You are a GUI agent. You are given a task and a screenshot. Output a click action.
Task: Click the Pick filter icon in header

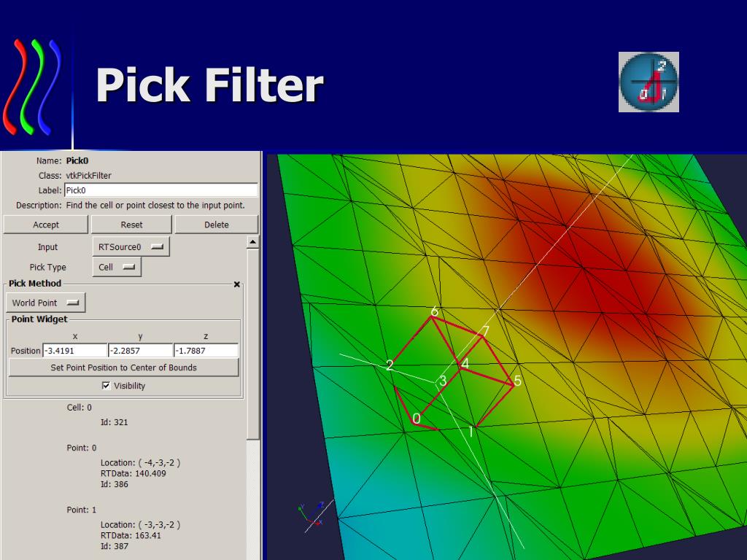click(649, 82)
